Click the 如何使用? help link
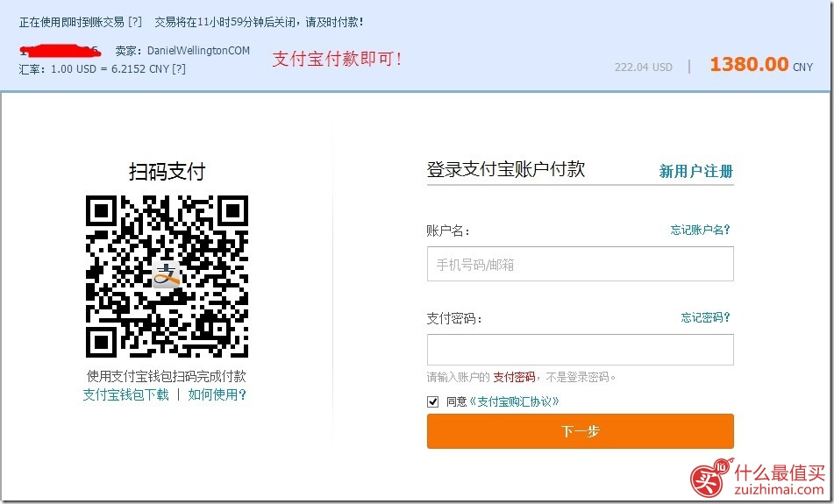Screen dimensions: 834x504 click(217, 394)
